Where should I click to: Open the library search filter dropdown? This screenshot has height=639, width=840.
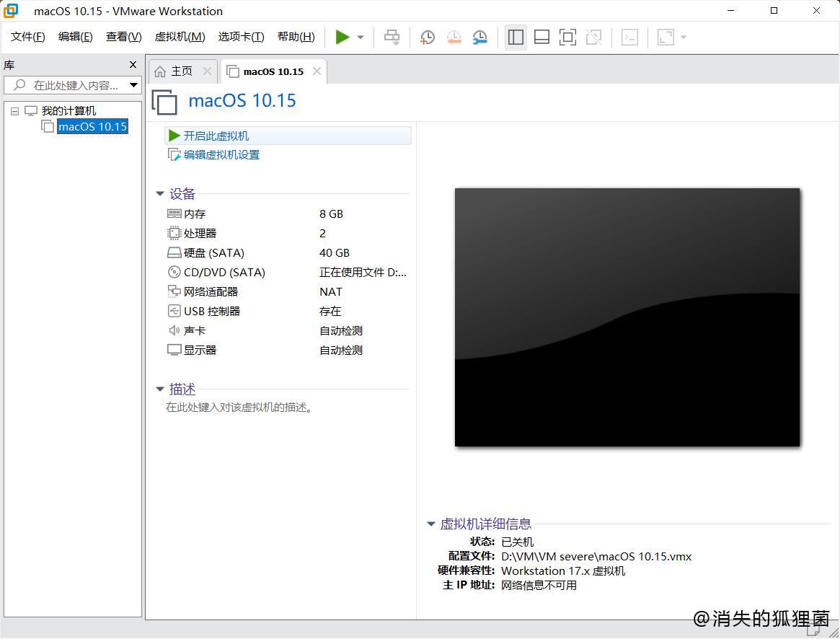point(134,85)
